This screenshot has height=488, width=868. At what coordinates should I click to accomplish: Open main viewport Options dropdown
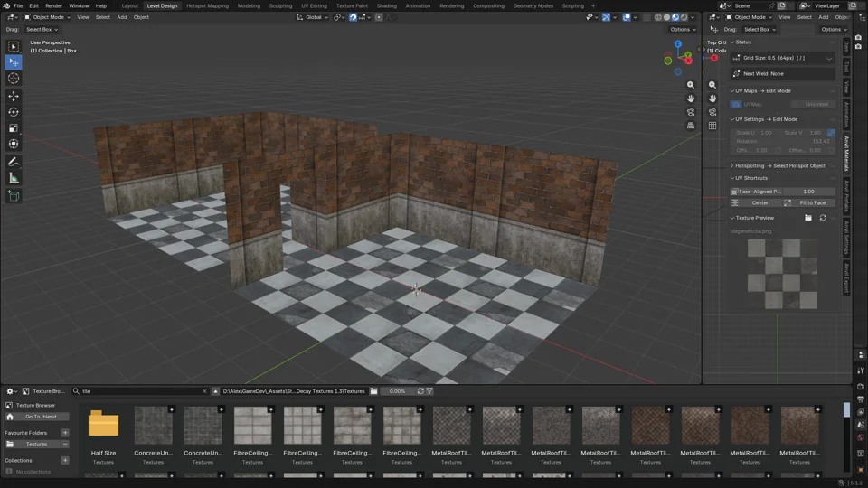tap(682, 29)
